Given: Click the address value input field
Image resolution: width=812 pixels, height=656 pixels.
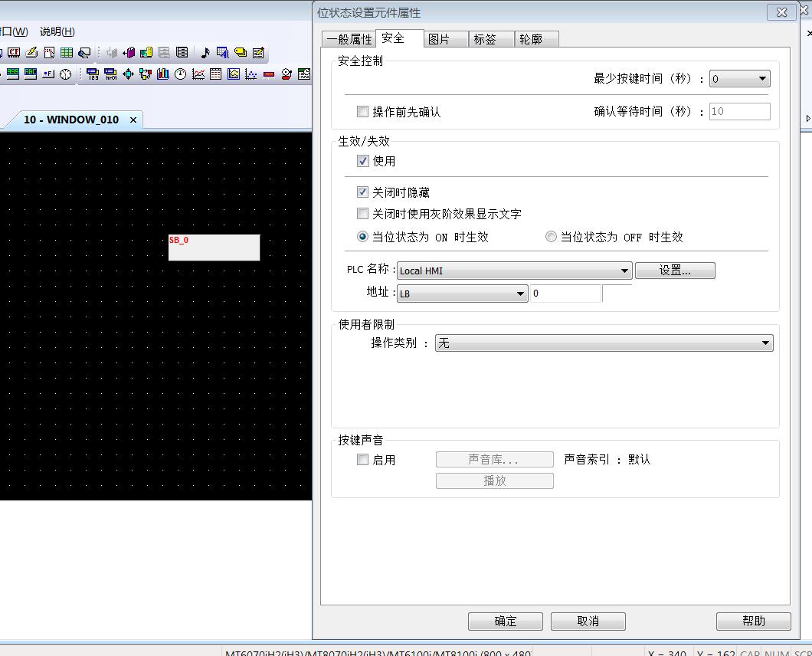Looking at the screenshot, I should coord(565,294).
